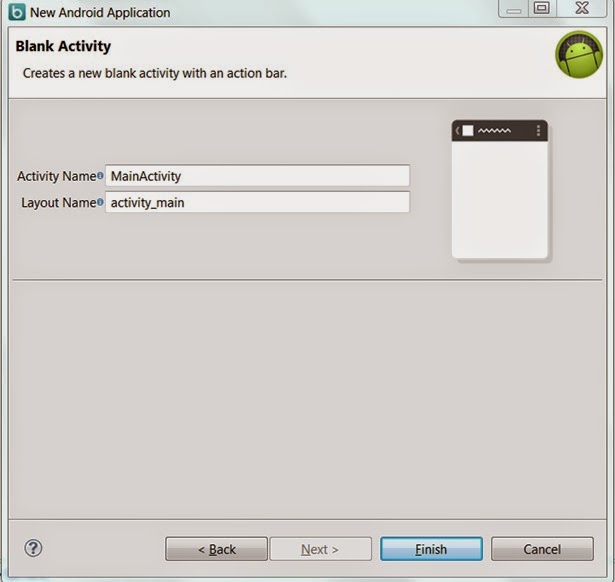
Task: Click the Blank Activity heading
Action: (63, 46)
